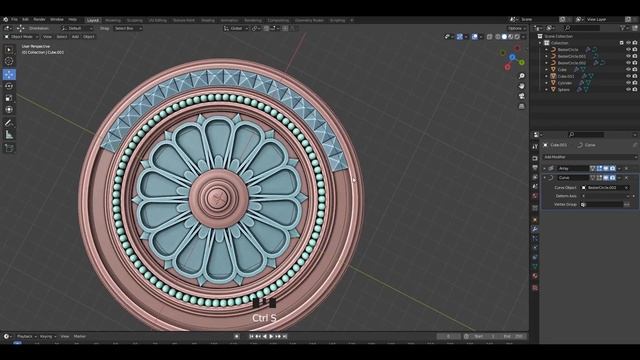640x360 pixels.
Task: Click the Curve Object field BezierCircle.002
Action: tap(605, 188)
